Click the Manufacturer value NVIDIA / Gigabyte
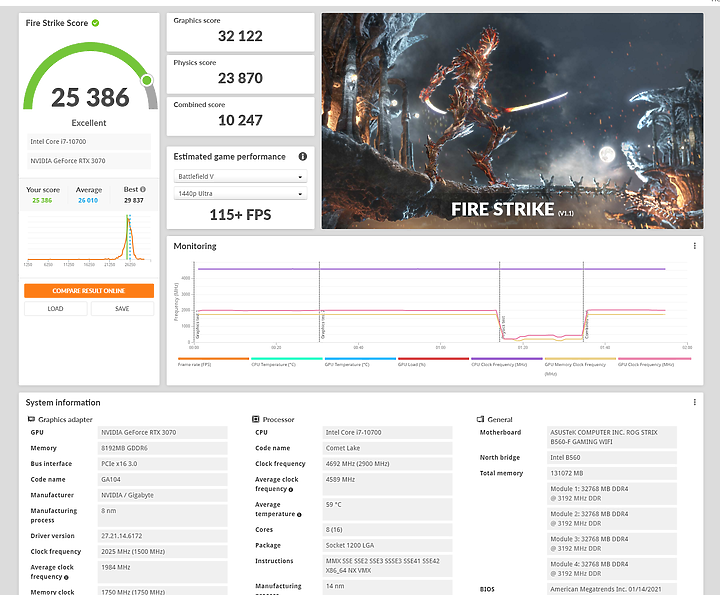Image resolution: width=720 pixels, height=595 pixels. 163,495
